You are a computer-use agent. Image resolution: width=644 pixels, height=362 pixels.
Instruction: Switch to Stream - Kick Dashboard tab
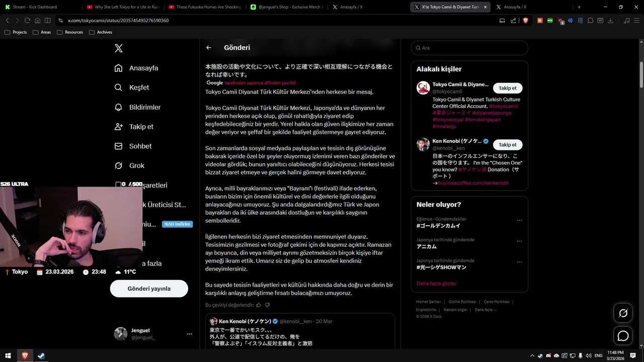(40, 7)
